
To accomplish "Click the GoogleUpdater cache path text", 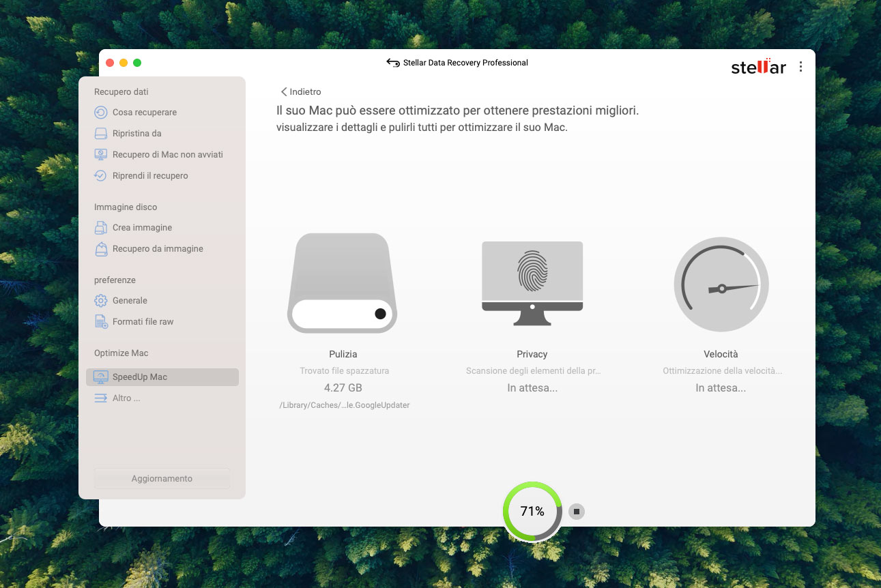I will (345, 405).
